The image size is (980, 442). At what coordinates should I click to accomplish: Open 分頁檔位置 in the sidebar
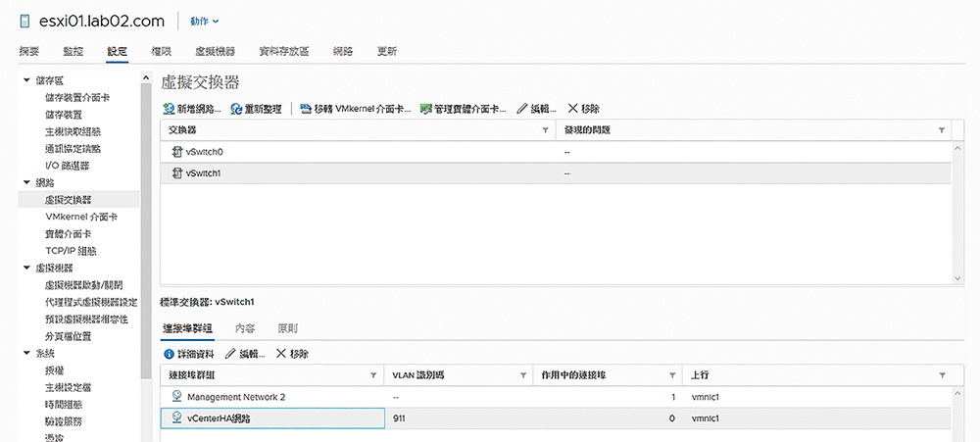[69, 336]
